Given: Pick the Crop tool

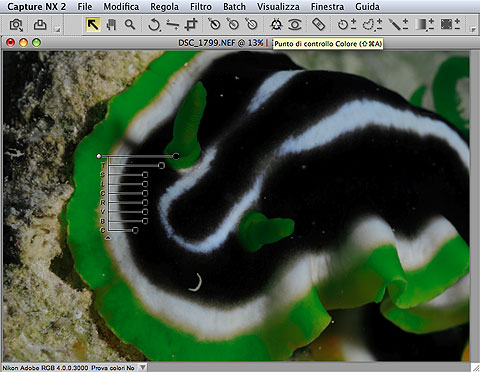Looking at the screenshot, I should pos(191,25).
